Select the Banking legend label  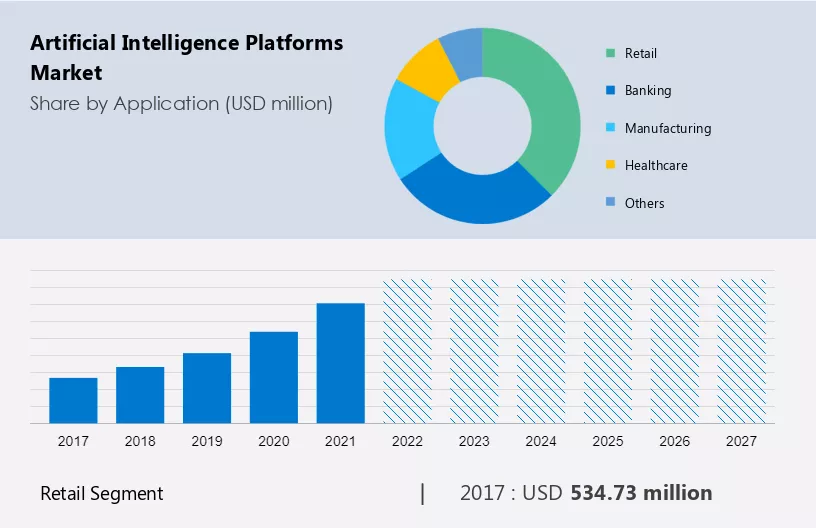coord(648,91)
